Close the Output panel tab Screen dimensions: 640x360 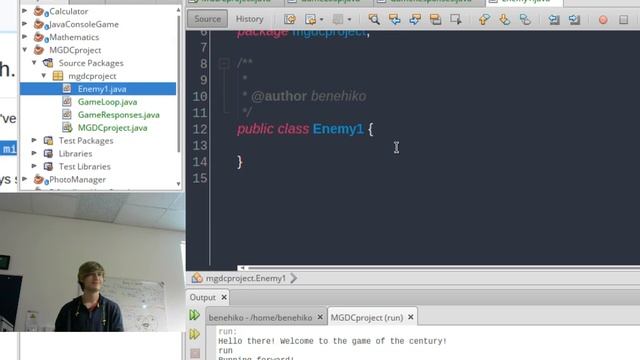click(x=224, y=297)
